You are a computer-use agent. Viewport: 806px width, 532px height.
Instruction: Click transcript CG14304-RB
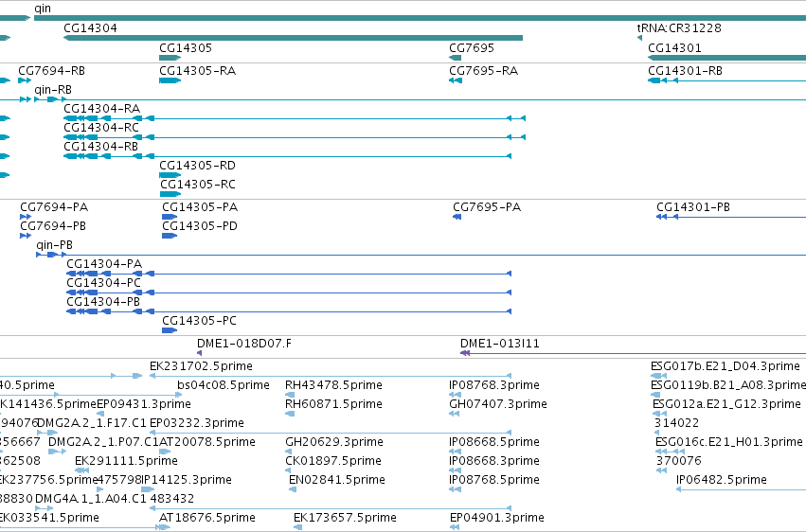tap(100, 147)
